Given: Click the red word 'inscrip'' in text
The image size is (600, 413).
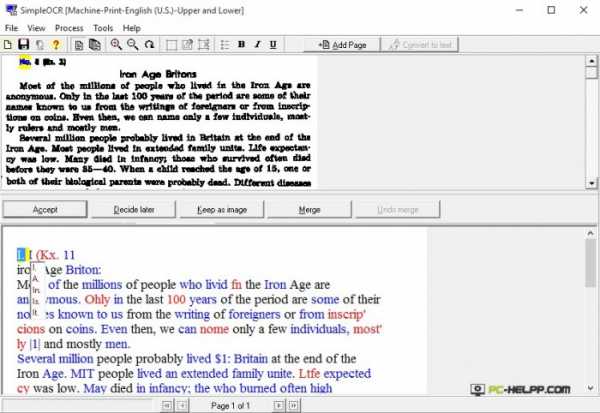Looking at the screenshot, I should (347, 315).
